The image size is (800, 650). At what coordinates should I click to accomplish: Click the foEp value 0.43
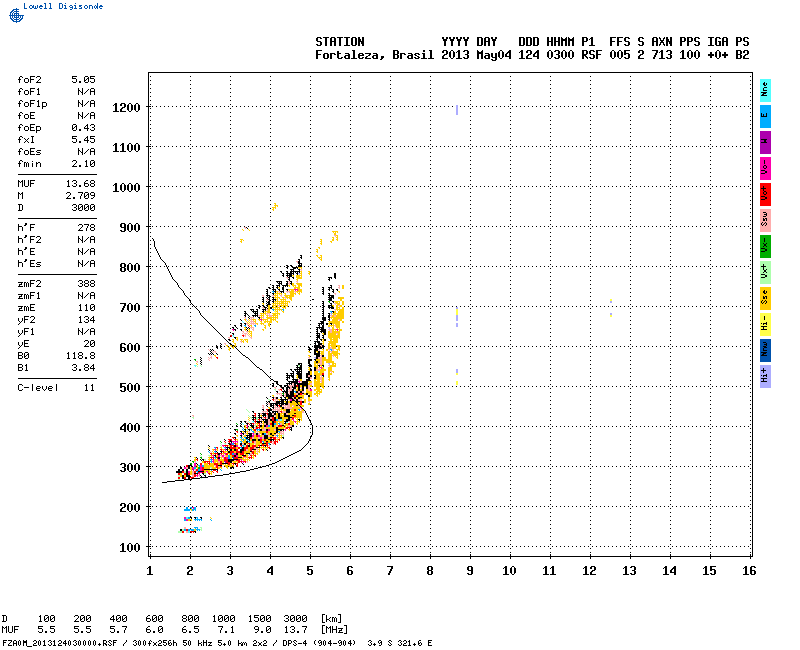(x=83, y=128)
